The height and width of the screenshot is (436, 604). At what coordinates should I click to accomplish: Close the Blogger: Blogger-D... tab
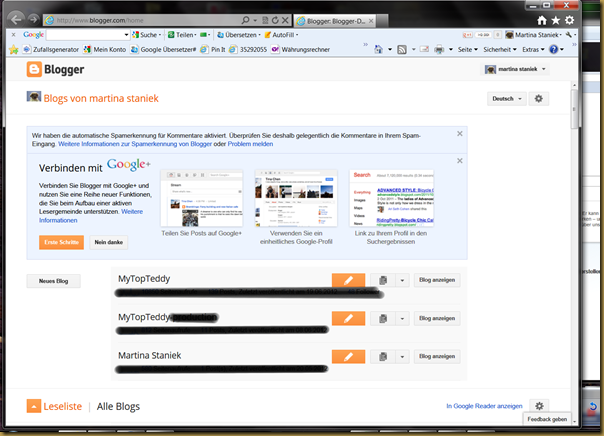tap(371, 21)
